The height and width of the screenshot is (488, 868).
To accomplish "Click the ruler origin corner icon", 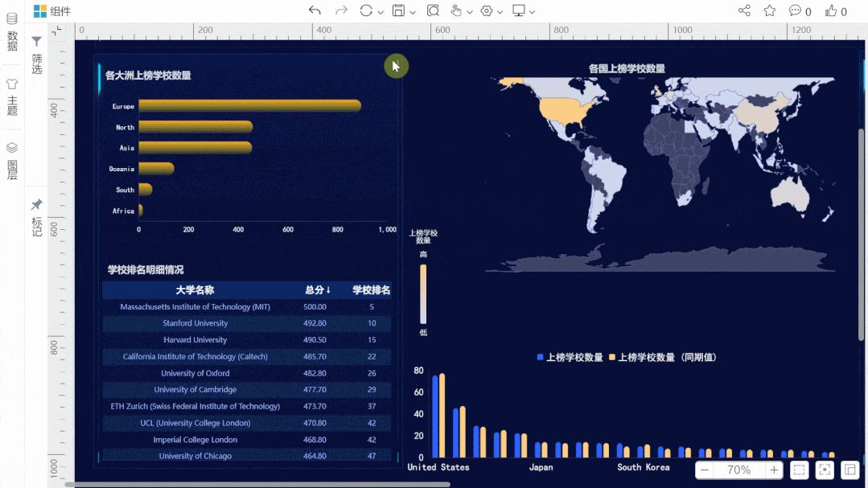I will click(56, 31).
